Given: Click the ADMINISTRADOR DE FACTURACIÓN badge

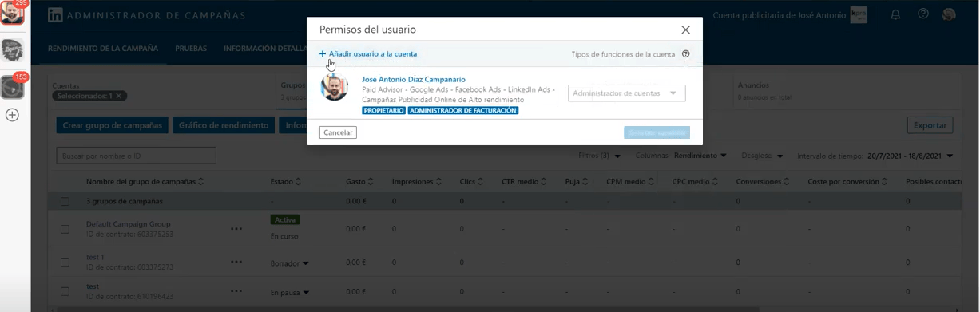Looking at the screenshot, I should click(463, 111).
